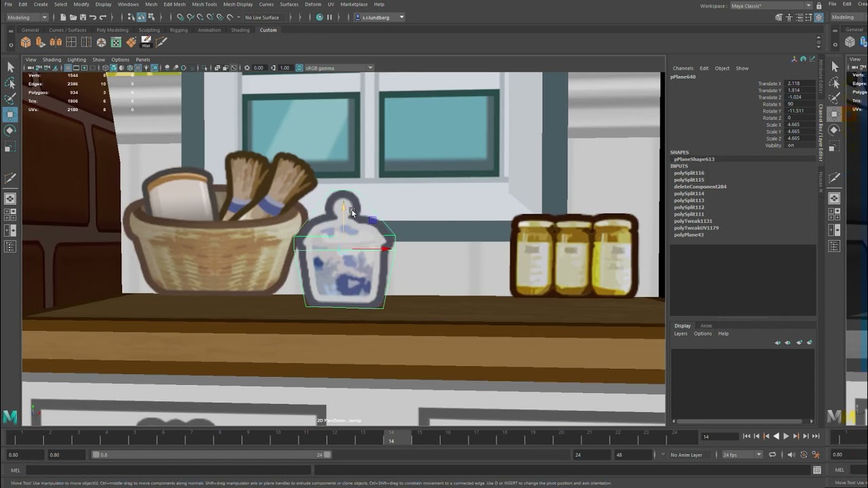
Task: Toggle viewport grid display icon
Action: (x=68, y=68)
